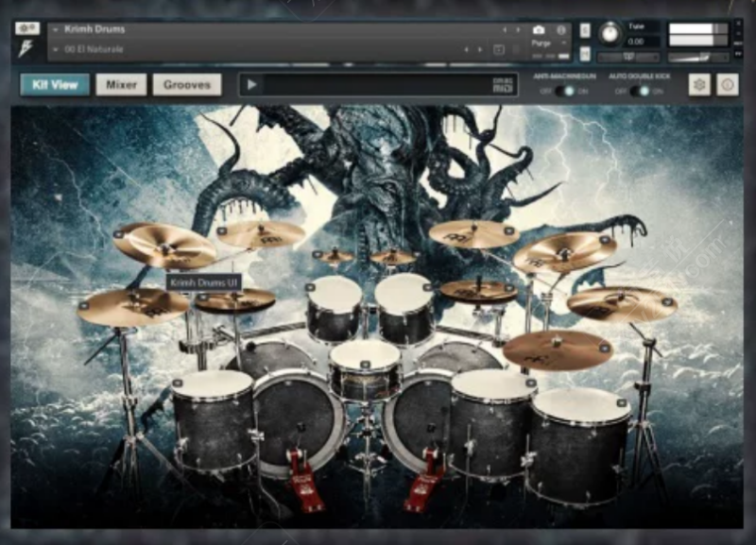The width and height of the screenshot is (756, 545).
Task: Open the Kontakt instrument wrench edit icon
Action: click(x=27, y=28)
